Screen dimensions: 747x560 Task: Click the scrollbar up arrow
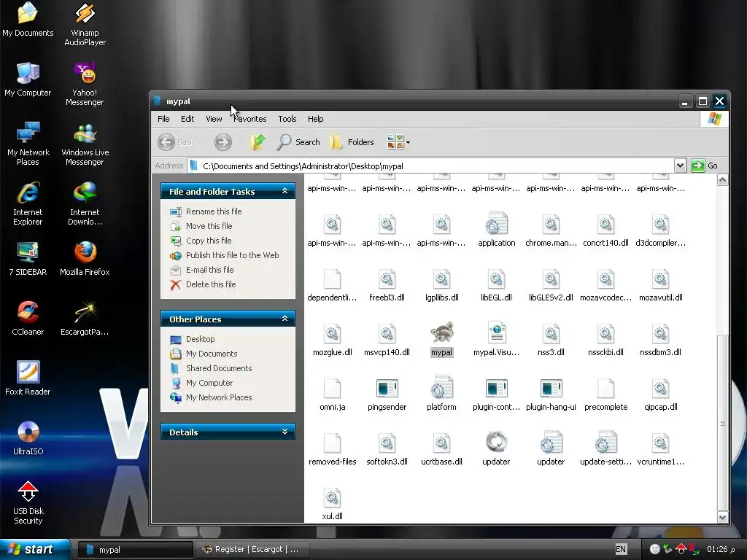pyautogui.click(x=722, y=180)
